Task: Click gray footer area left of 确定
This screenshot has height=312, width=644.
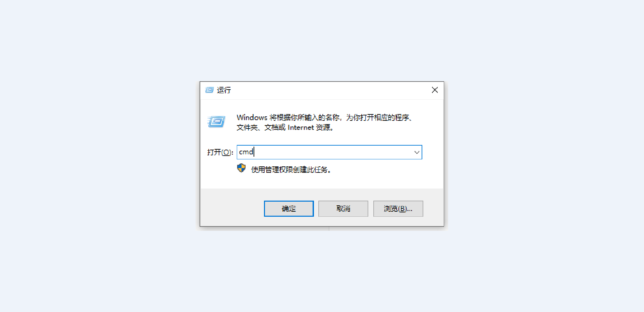Action: tap(231, 208)
